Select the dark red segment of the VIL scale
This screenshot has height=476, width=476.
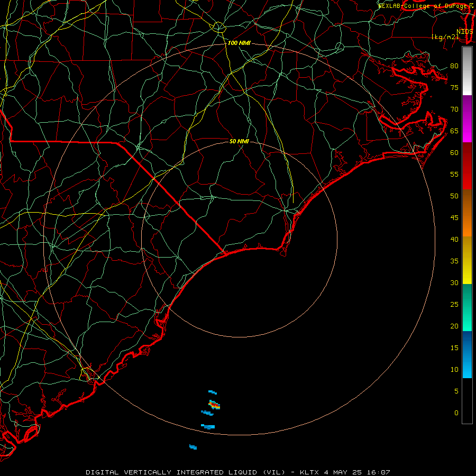pos(467,166)
